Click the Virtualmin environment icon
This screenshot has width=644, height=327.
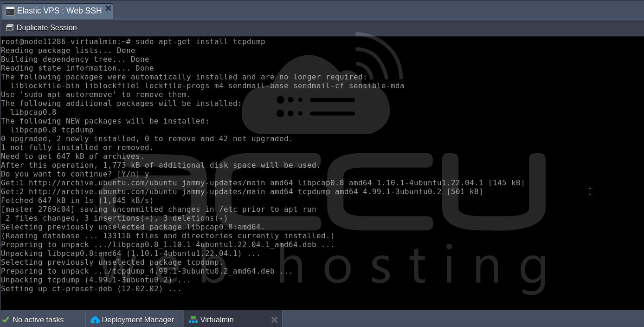[193, 320]
